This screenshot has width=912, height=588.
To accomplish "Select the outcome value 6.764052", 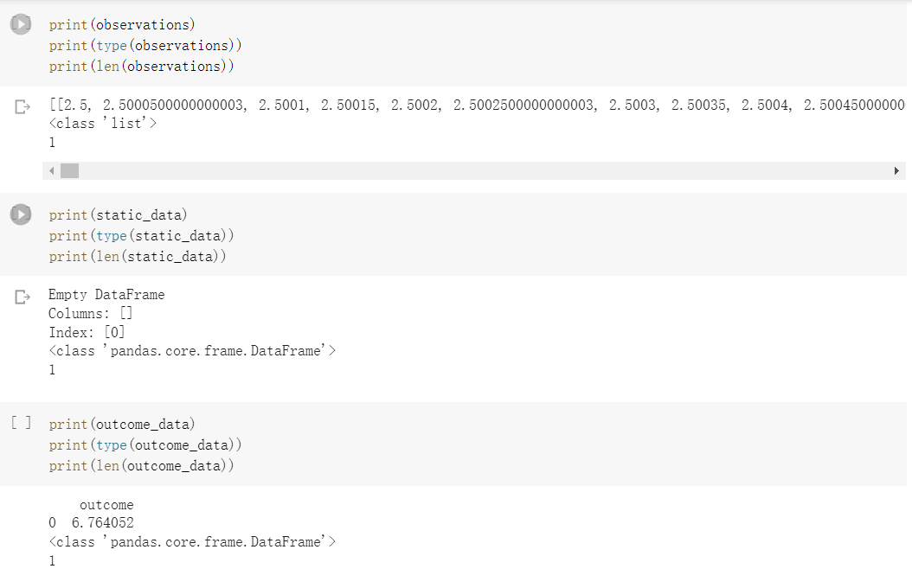I will [x=103, y=523].
